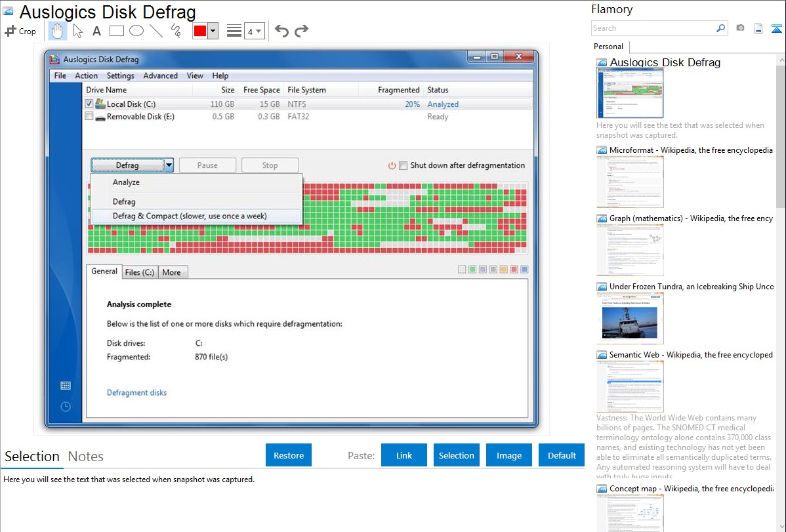
Task: Click the search magnifier icon
Action: tap(720, 28)
